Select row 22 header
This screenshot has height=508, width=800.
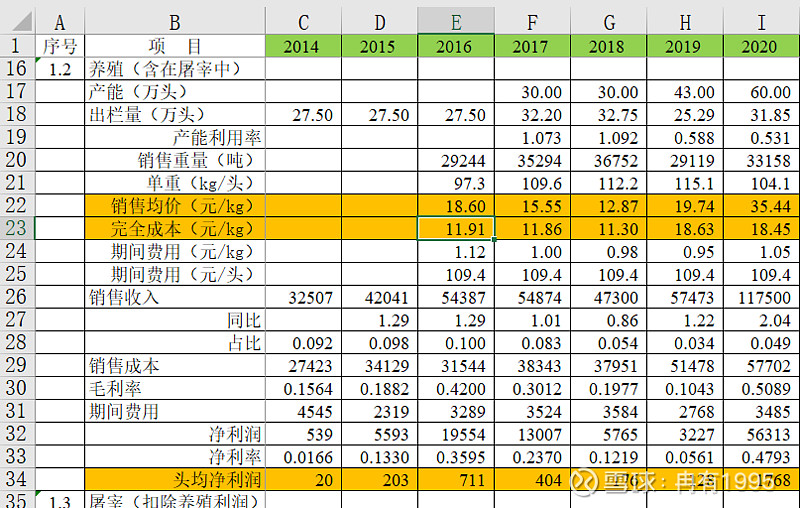point(17,206)
